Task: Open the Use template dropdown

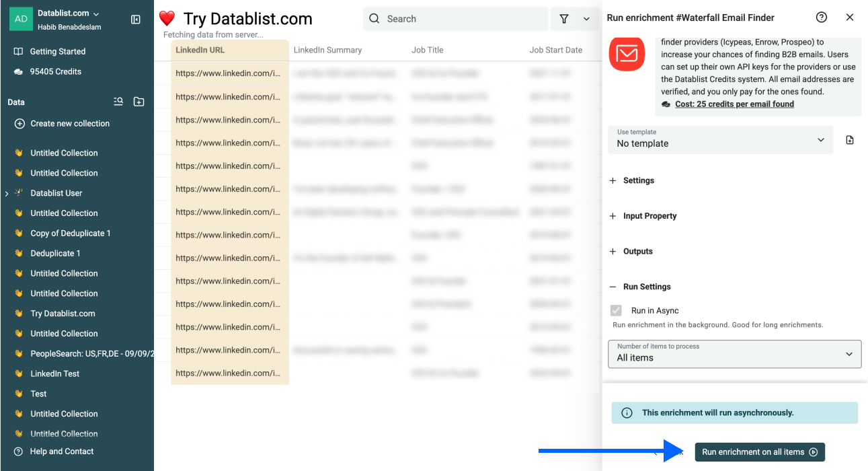Action: coord(720,139)
